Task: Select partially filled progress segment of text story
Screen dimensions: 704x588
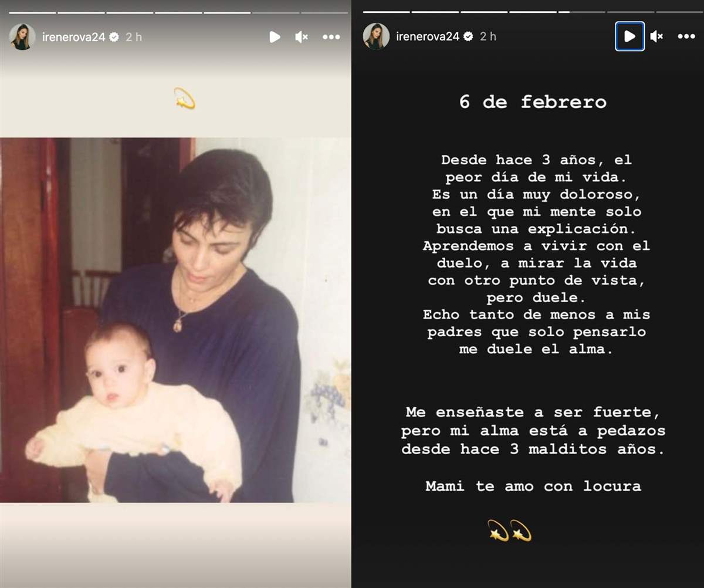Action: [x=583, y=12]
